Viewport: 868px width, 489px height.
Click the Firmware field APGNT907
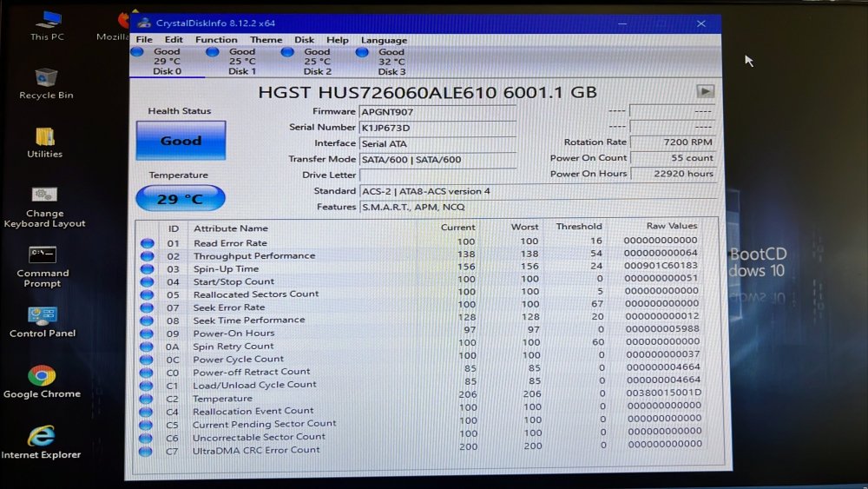437,112
